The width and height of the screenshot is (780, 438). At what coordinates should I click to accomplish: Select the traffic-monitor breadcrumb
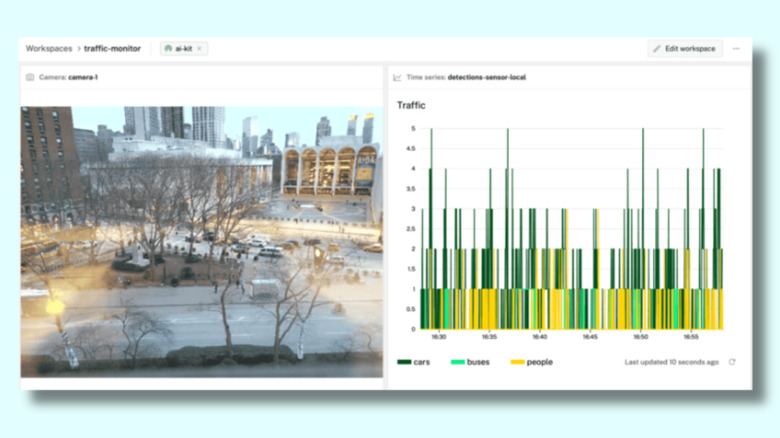click(x=114, y=48)
